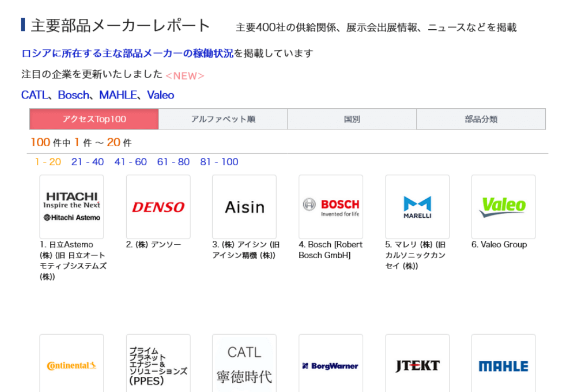Select the アクセスTop100 tab
This screenshot has height=392, width=588.
coord(94,119)
